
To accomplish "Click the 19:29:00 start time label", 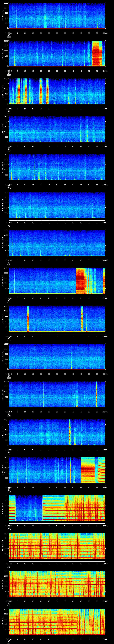I will click(9, 298).
